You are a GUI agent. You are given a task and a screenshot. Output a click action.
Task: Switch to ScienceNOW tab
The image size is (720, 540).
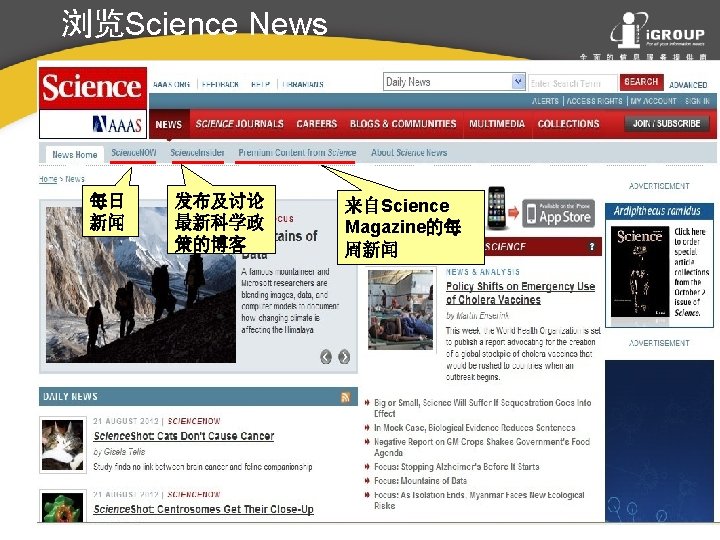[x=134, y=153]
